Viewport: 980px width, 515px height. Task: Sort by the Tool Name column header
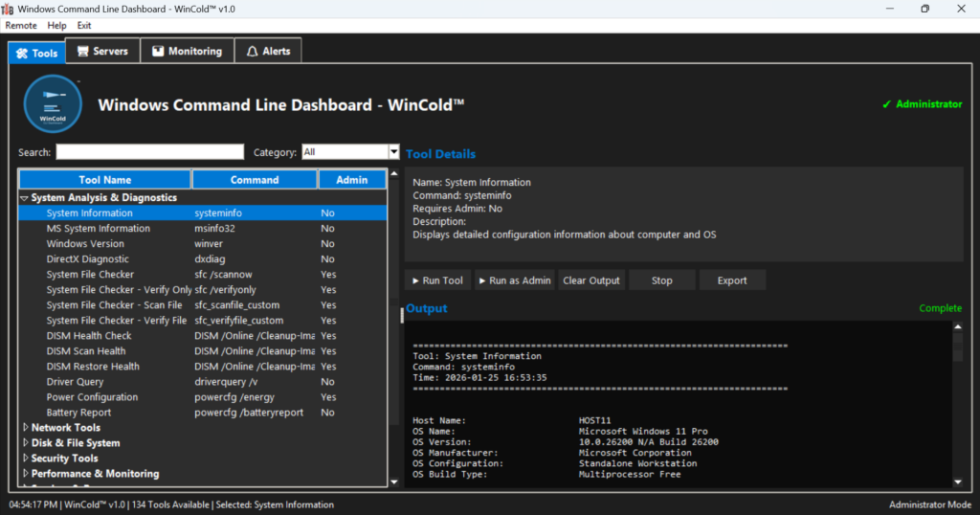[104, 179]
